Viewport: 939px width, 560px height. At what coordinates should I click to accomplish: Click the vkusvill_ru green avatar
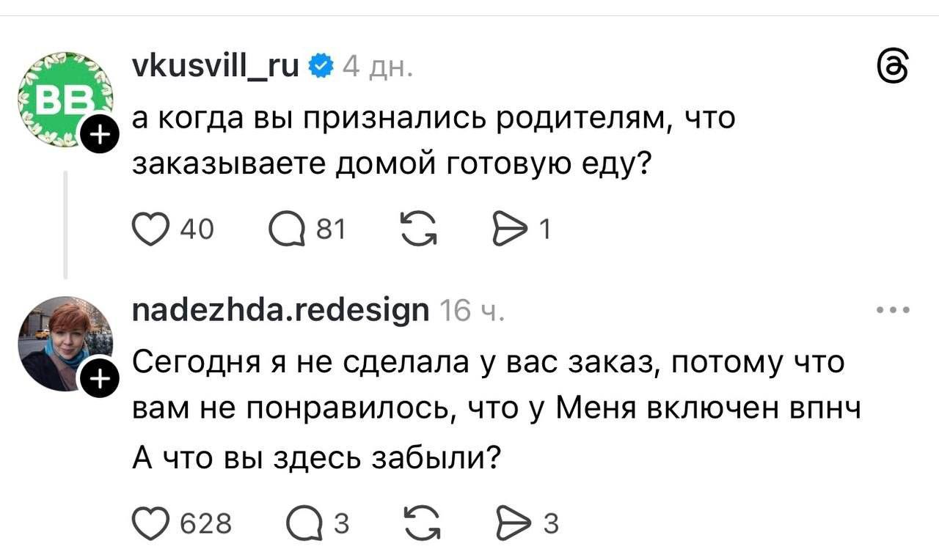[63, 97]
